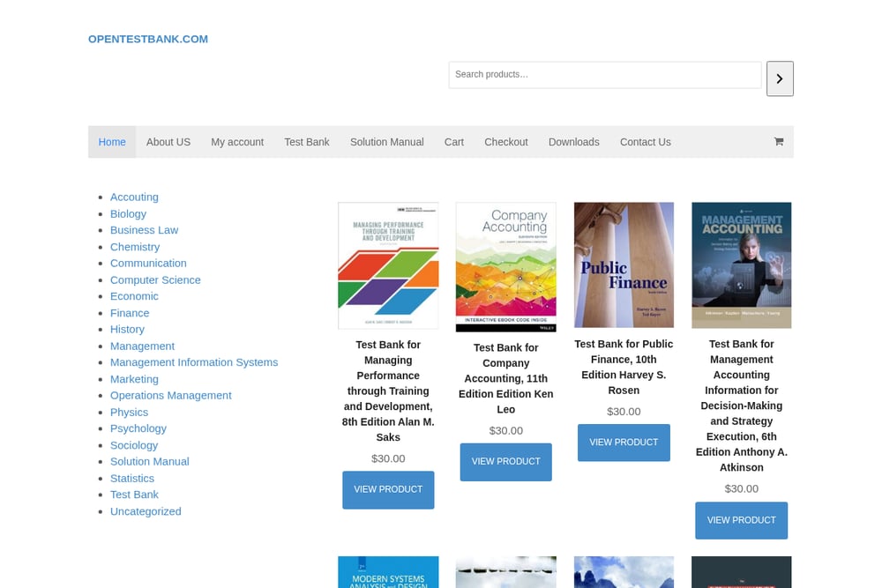The image size is (882, 588).
Task: Open the Biology category link
Action: tap(128, 213)
